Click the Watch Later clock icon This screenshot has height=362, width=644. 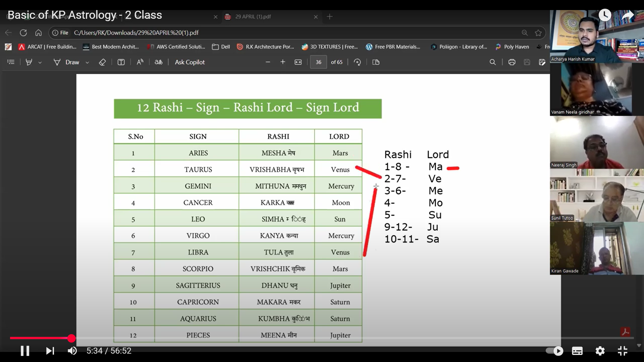605,15
